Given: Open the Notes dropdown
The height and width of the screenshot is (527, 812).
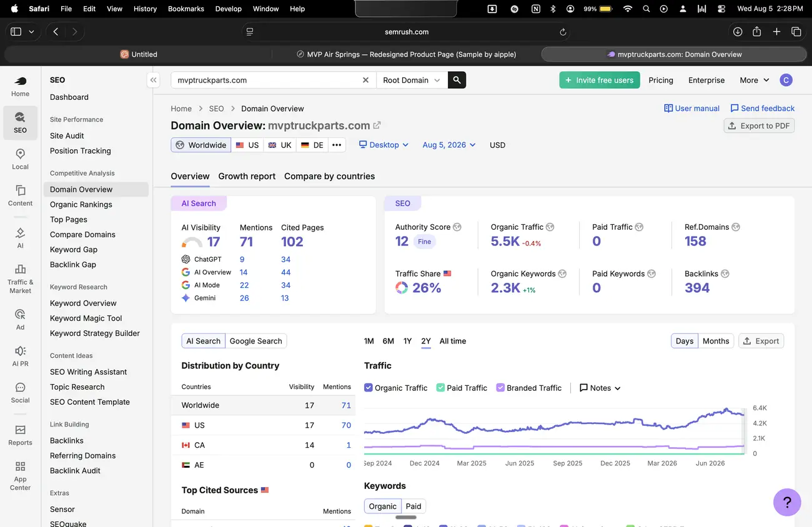Looking at the screenshot, I should [600, 388].
